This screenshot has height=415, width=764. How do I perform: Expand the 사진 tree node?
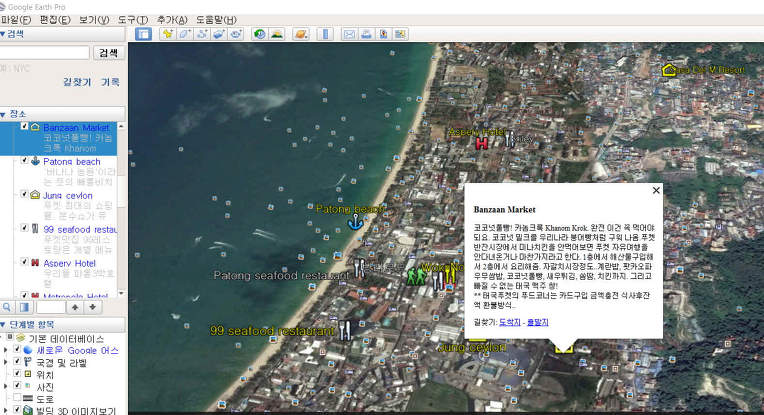(x=6, y=386)
